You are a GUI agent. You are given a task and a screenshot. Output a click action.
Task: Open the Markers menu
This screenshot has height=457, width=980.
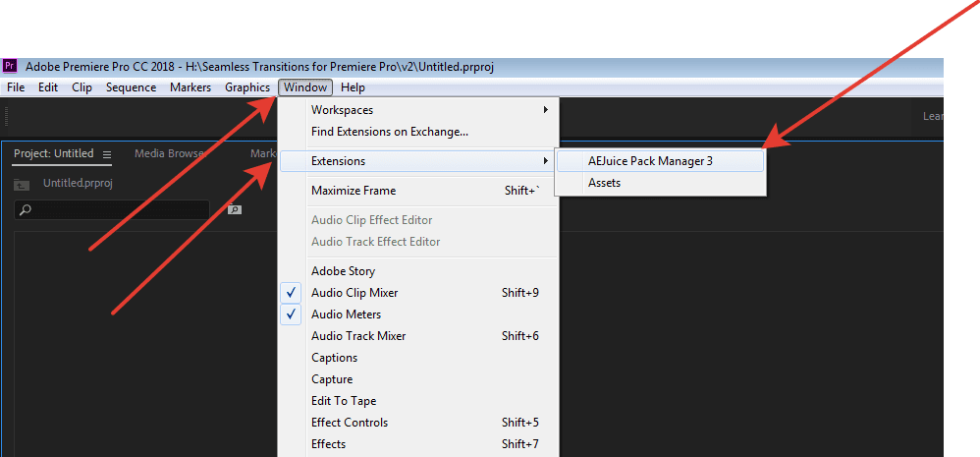pyautogui.click(x=191, y=87)
